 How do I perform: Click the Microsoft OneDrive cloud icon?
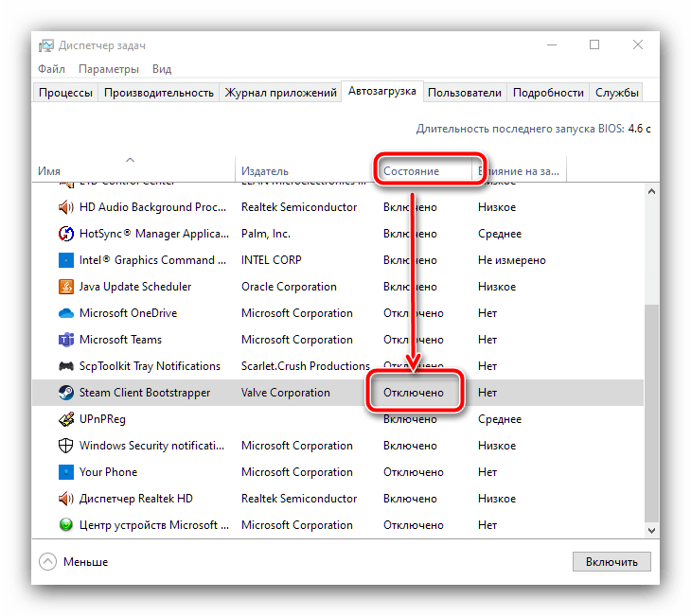click(x=66, y=313)
